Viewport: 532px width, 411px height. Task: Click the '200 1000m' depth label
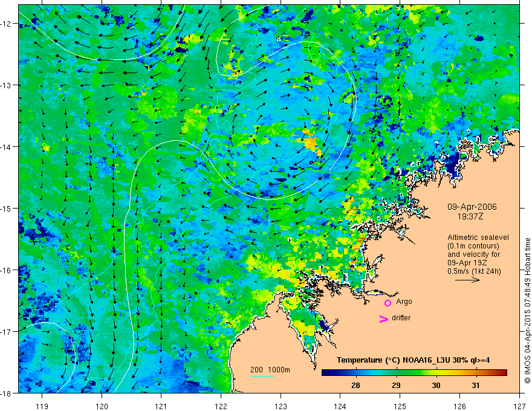270,370
